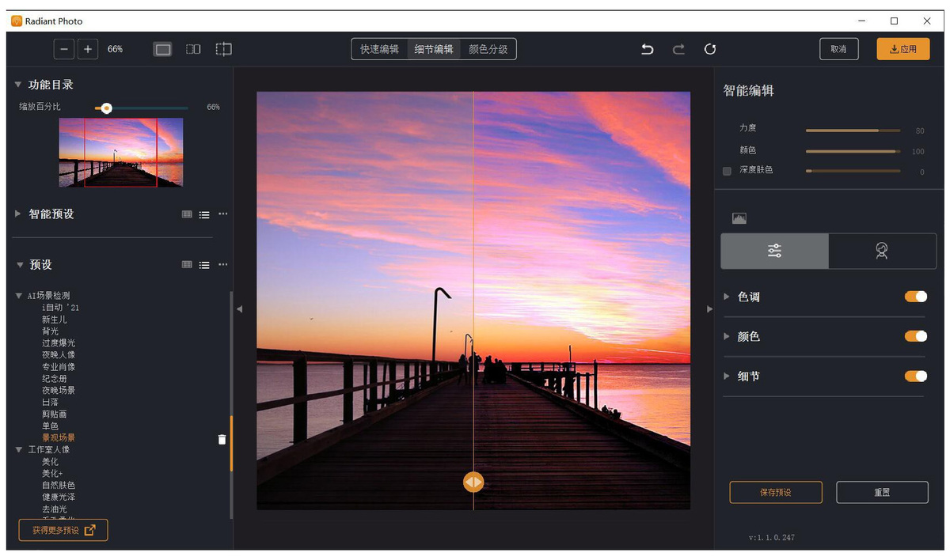The height and width of the screenshot is (560, 950).
Task: Select the 自然肤色 preset
Action: click(x=59, y=486)
